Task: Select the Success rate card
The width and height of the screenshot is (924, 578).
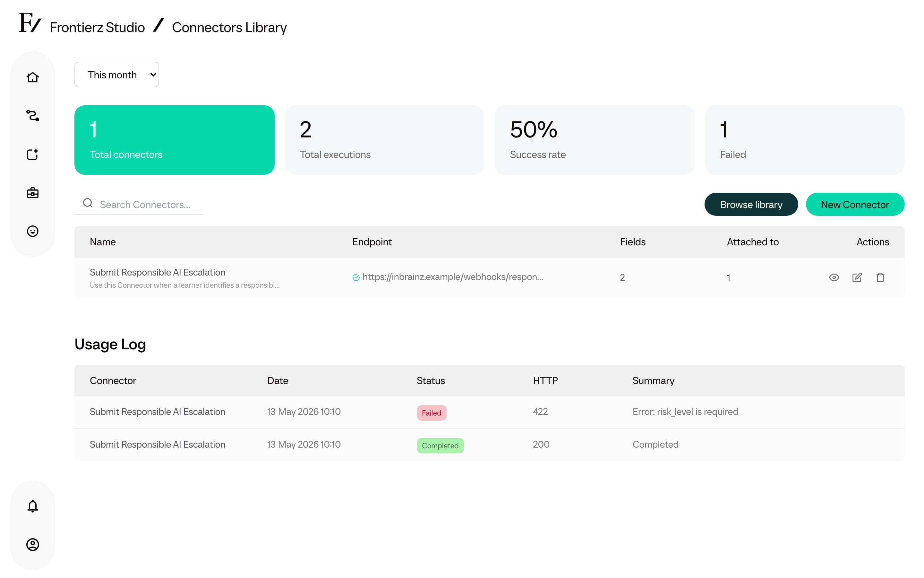Action: [x=594, y=140]
